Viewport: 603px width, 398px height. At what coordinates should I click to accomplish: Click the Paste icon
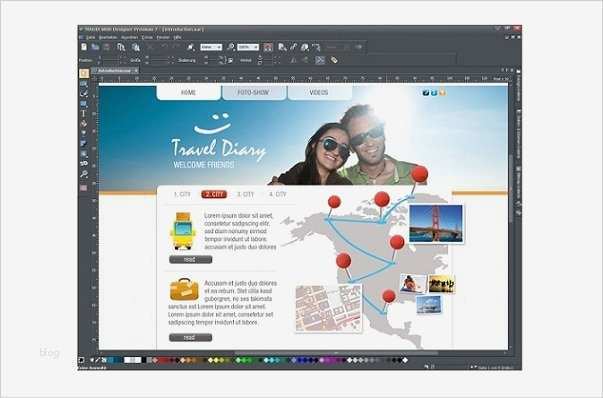(x=135, y=47)
